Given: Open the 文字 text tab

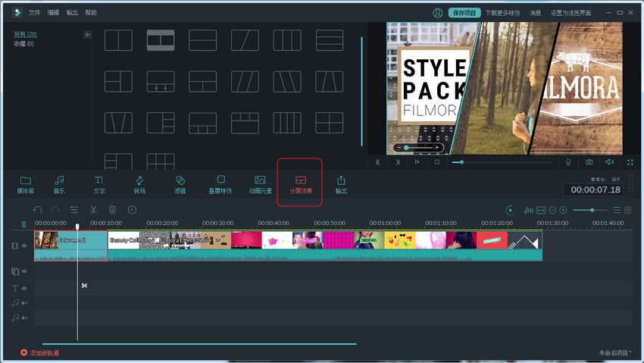Looking at the screenshot, I should tap(99, 185).
